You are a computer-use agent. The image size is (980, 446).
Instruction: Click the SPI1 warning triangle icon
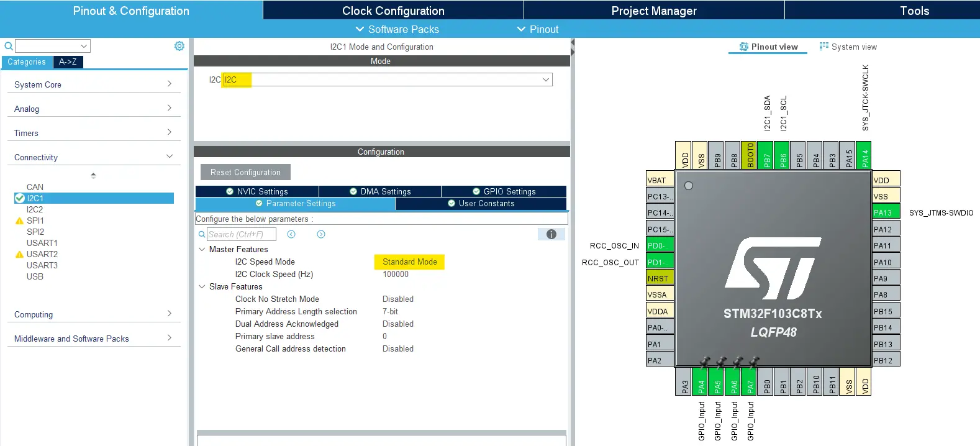(19, 221)
